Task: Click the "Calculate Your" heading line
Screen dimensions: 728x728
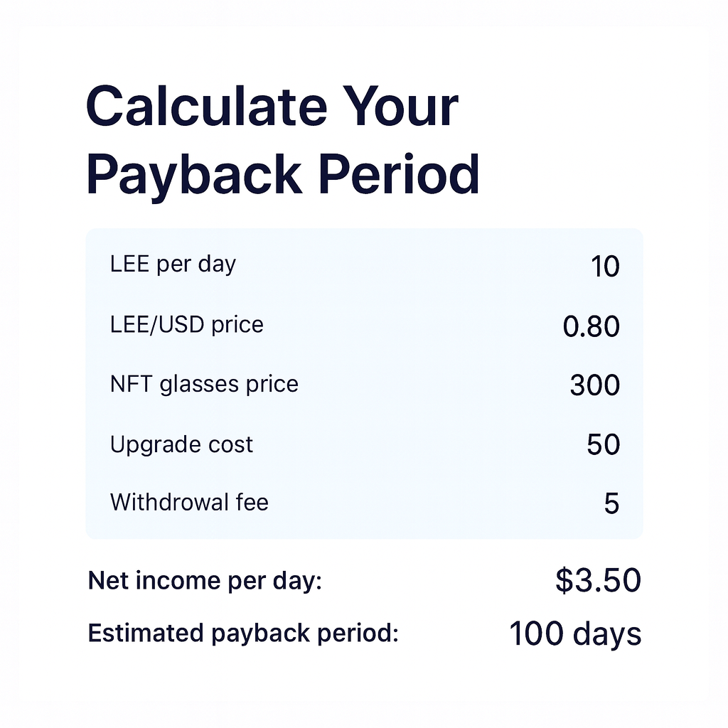Action: (272, 107)
